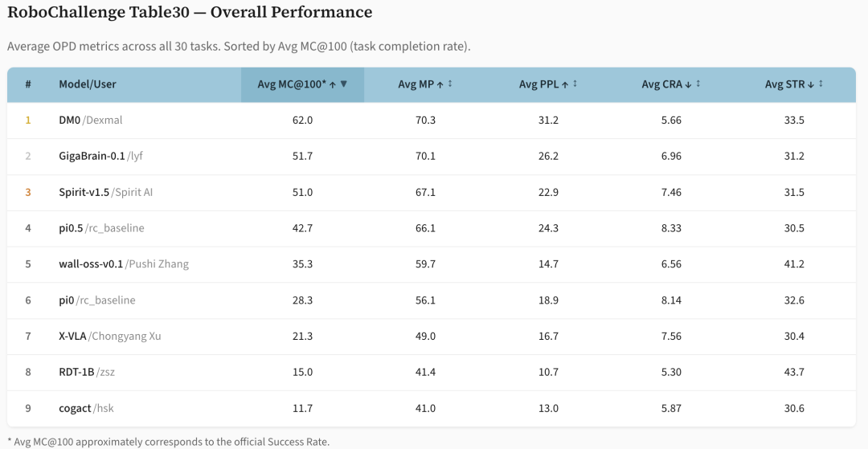Open the cogact model entry

coord(75,408)
